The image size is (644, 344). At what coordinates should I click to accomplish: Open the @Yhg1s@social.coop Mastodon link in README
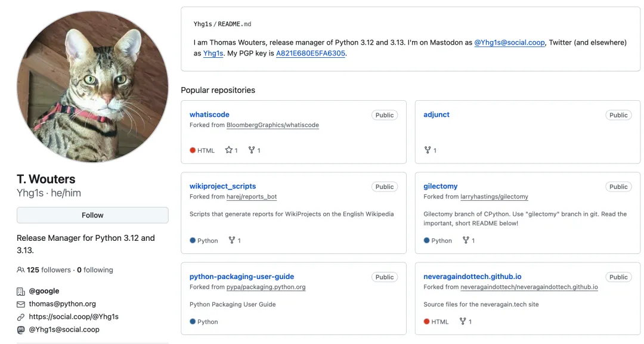[509, 42]
